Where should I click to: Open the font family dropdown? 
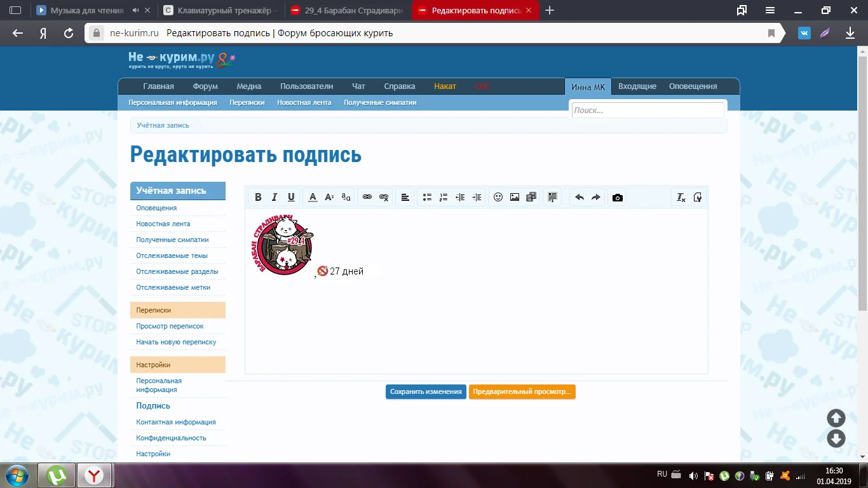(x=346, y=198)
